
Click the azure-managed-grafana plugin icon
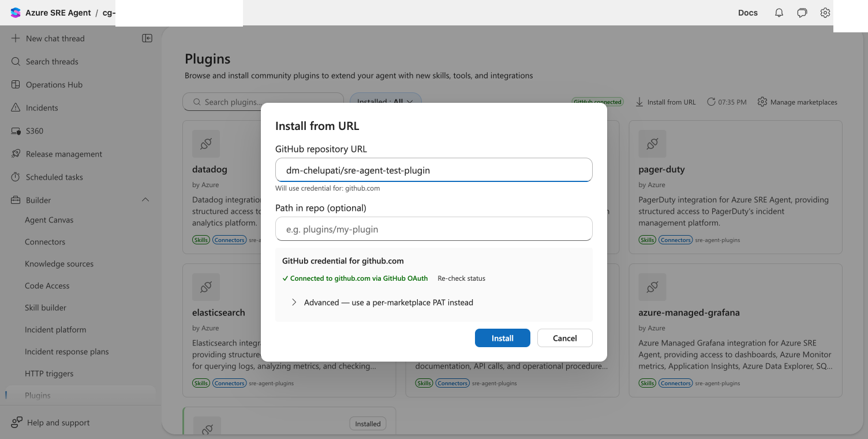[652, 287]
